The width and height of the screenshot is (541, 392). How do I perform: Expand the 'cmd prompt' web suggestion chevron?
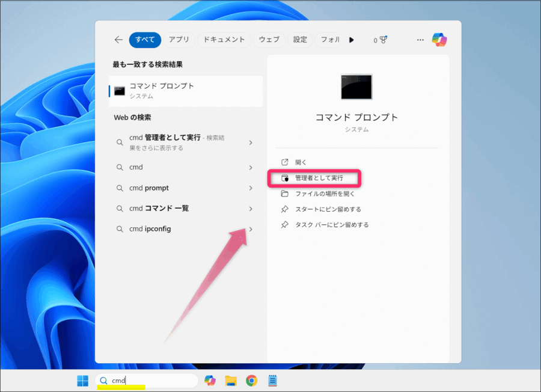251,188
